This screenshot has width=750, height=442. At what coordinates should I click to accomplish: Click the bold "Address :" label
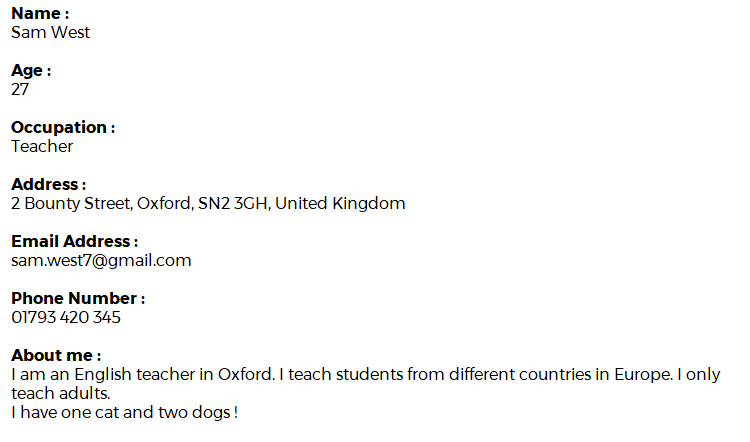pyautogui.click(x=48, y=185)
